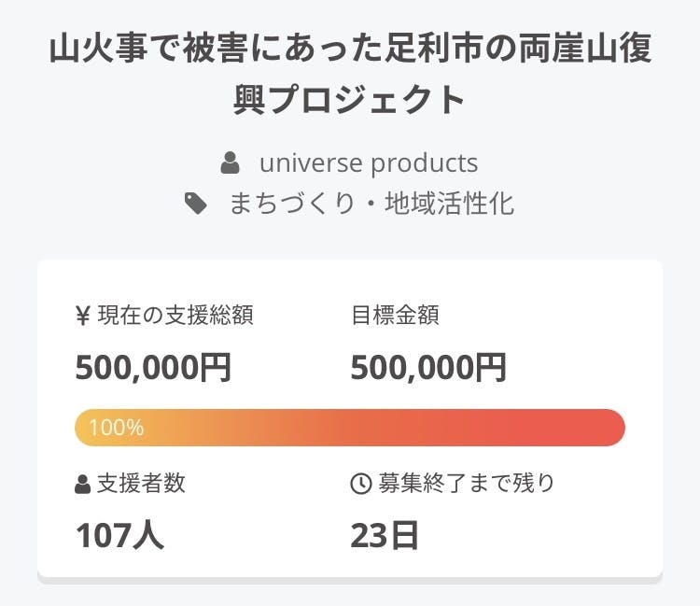Select the 現在の支援総額 label
This screenshot has width=700, height=606.
coord(175,316)
